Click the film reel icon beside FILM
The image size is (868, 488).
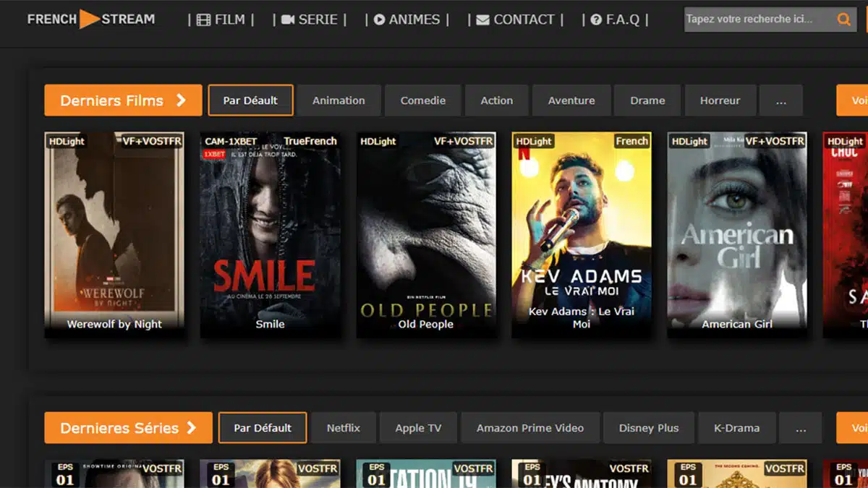coord(203,20)
